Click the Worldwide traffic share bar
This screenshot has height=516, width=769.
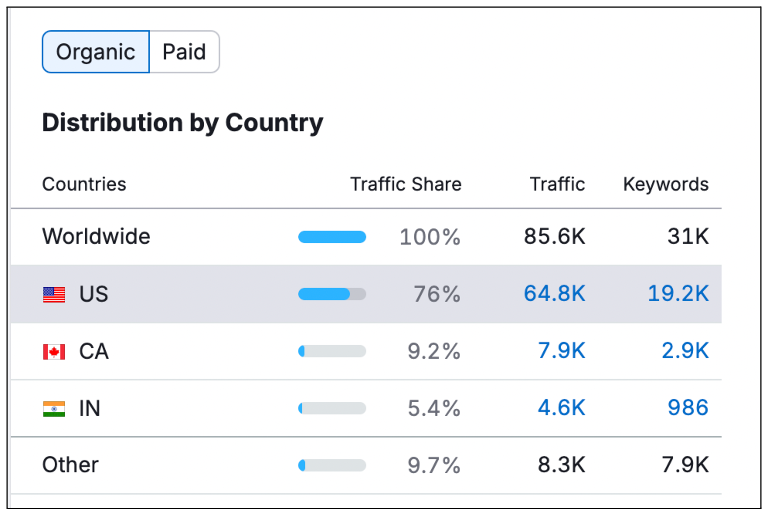pos(332,237)
